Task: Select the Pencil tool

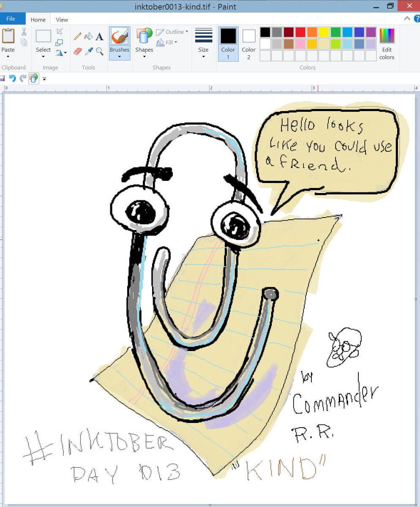Action: 77,37
